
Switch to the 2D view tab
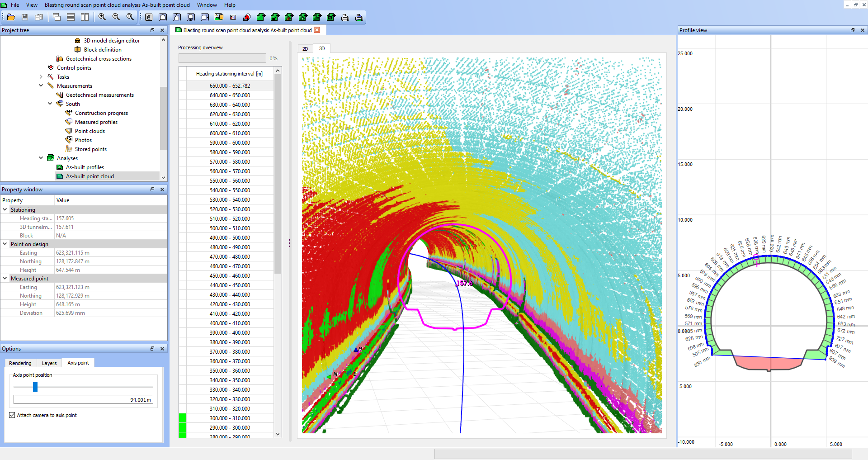click(305, 48)
